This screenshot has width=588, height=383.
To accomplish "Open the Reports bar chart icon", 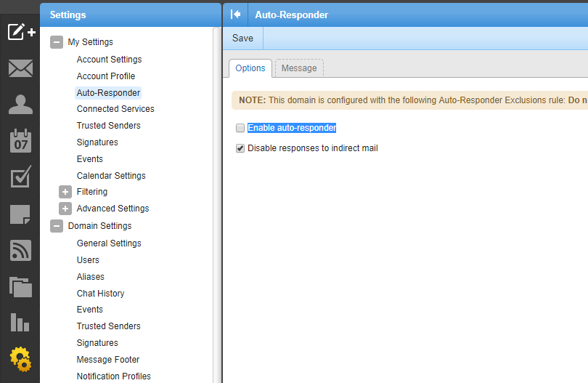I will [20, 322].
